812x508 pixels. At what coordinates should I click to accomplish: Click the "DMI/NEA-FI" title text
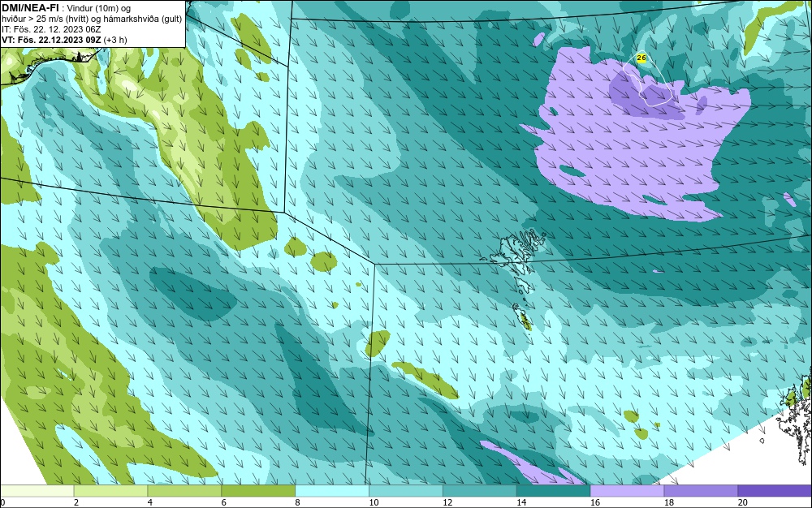click(30, 8)
